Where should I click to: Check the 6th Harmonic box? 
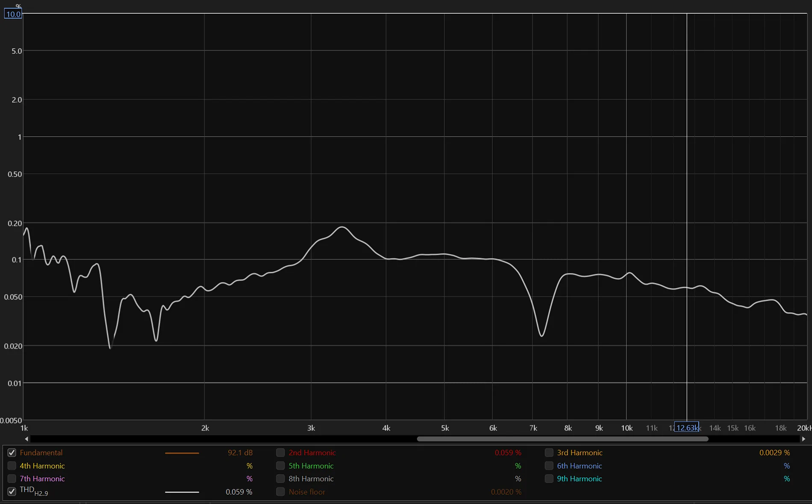(549, 466)
